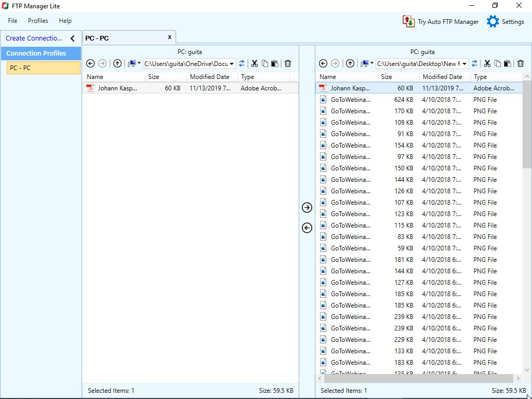Go back in left pane navigation
The width and height of the screenshot is (532, 399).
tap(90, 63)
